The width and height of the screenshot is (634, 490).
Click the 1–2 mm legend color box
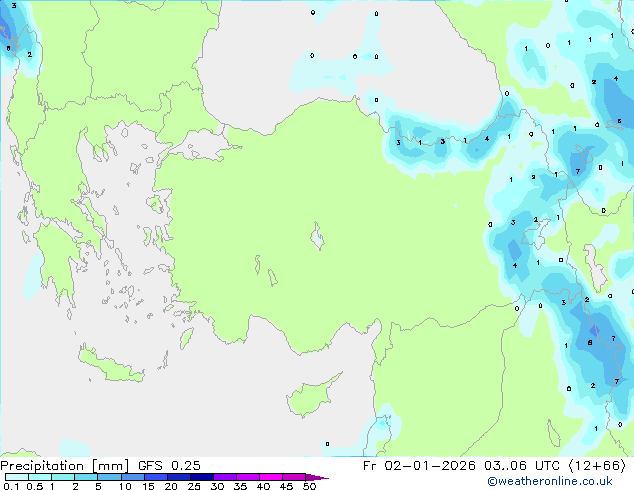[x=63, y=477]
